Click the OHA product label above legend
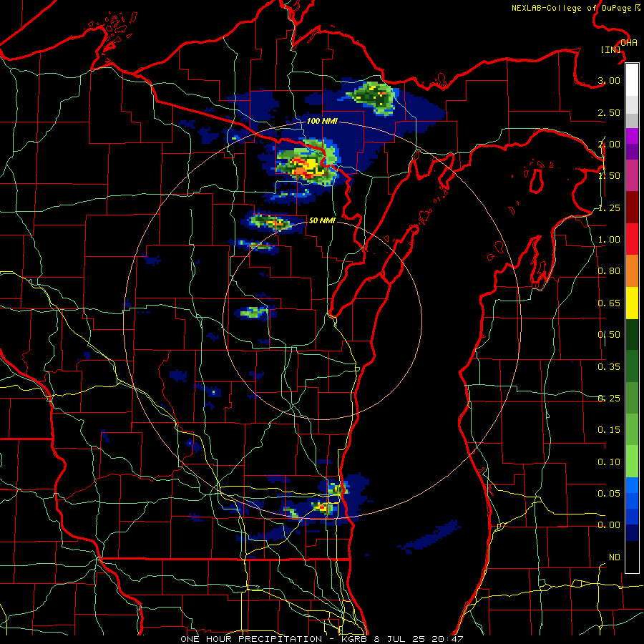The height and width of the screenshot is (644, 644). 629,43
